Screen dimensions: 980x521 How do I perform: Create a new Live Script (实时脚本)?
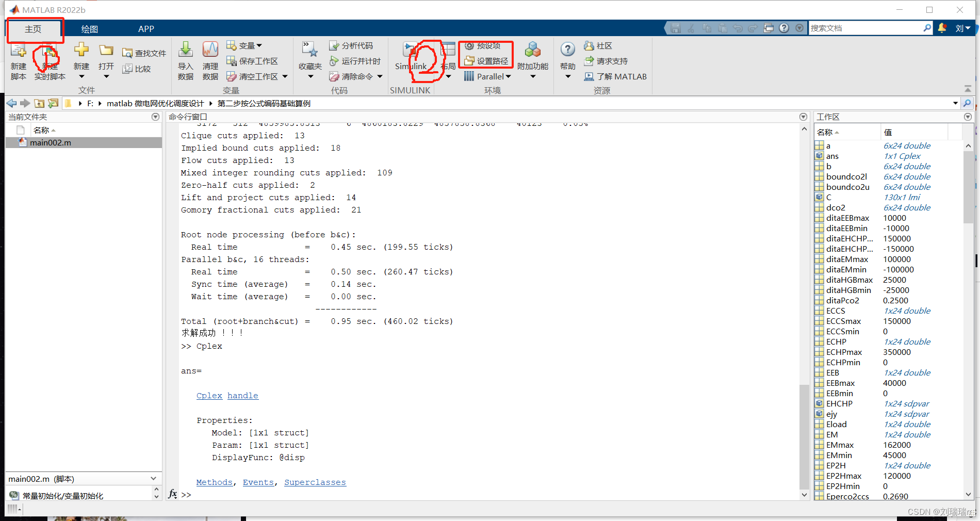50,61
